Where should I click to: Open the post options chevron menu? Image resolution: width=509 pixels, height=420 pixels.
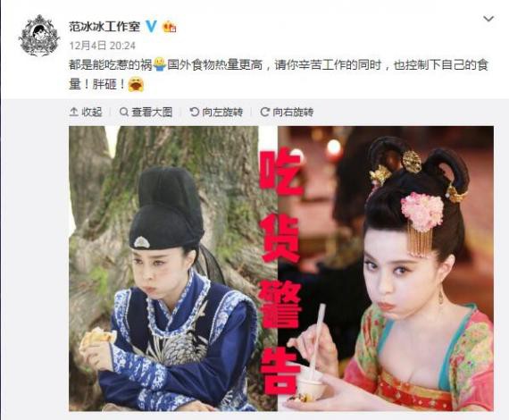[x=488, y=19]
